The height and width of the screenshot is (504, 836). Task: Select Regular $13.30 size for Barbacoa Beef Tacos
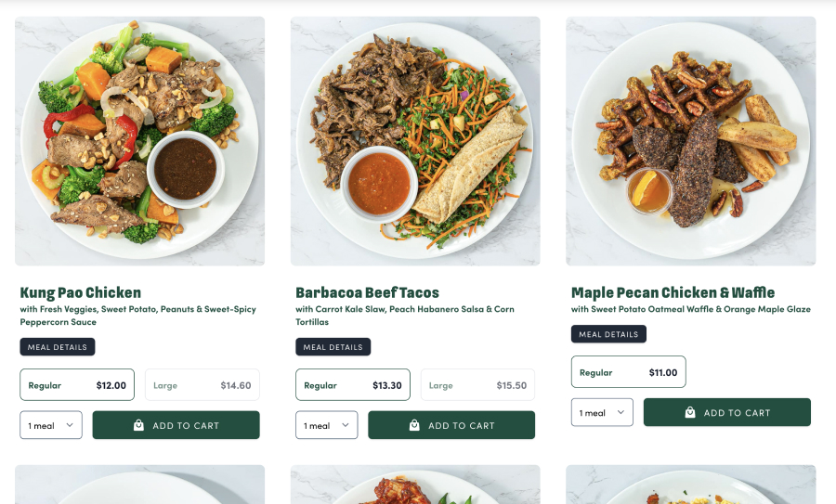[x=353, y=384]
